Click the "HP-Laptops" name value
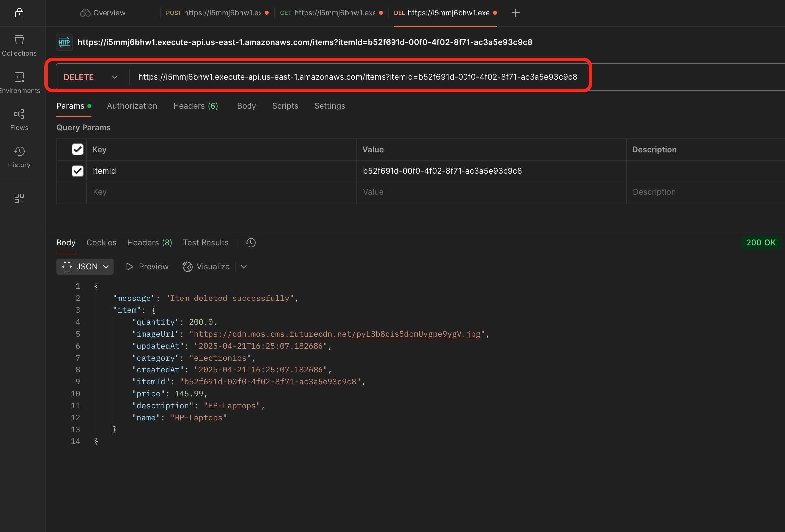The image size is (785, 532). pyautogui.click(x=199, y=418)
